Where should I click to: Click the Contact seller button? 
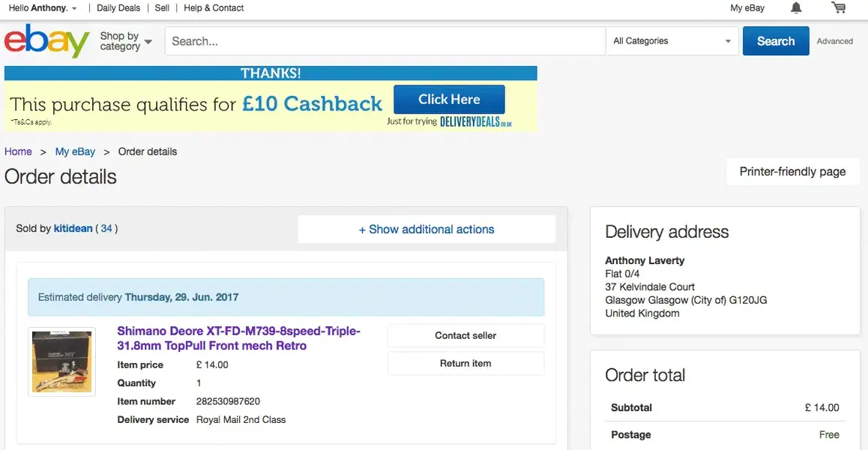(465, 335)
